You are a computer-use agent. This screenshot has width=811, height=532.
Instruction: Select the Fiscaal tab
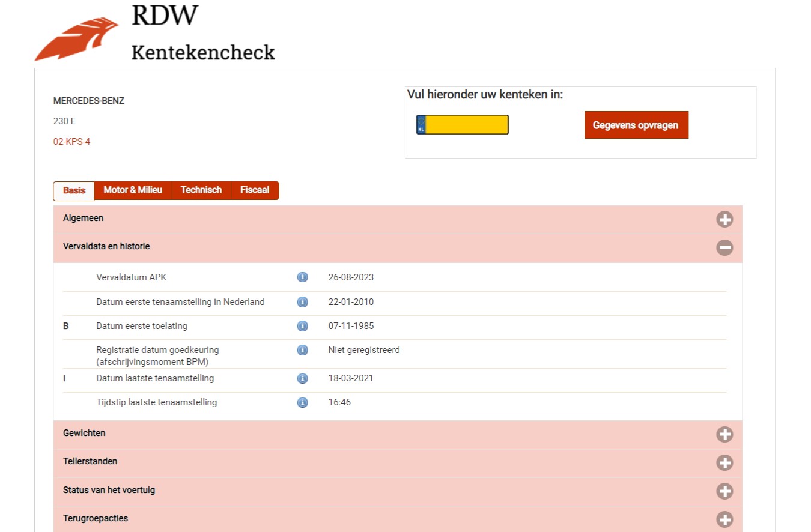coord(255,190)
